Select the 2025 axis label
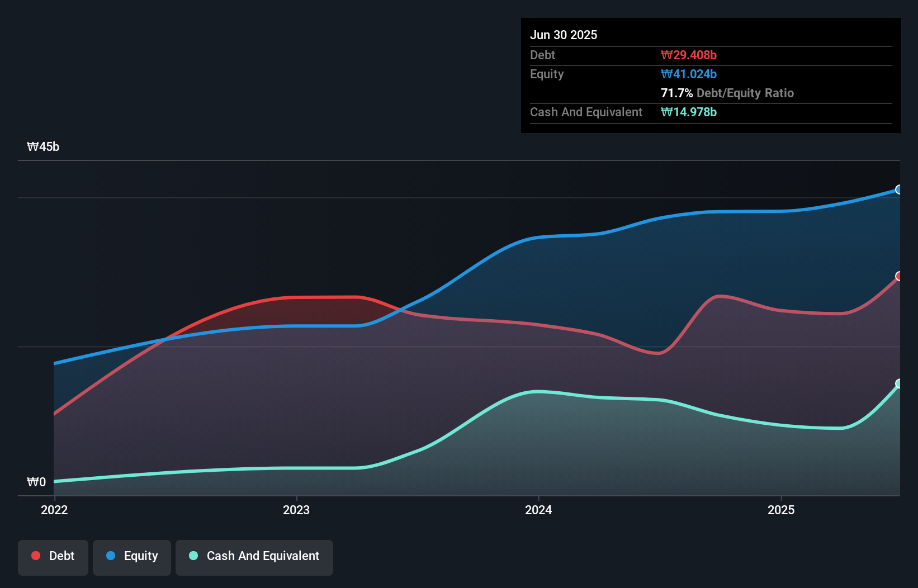Viewport: 918px width, 588px height. click(x=782, y=510)
